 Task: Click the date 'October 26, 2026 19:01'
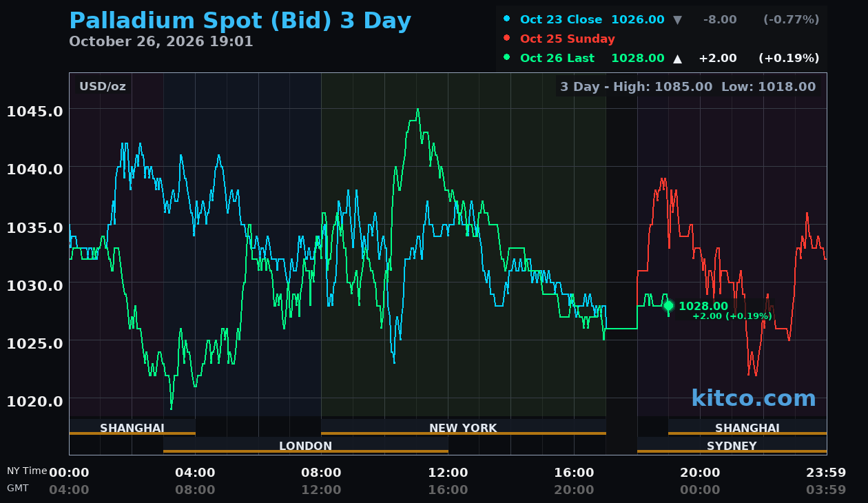[x=161, y=41]
